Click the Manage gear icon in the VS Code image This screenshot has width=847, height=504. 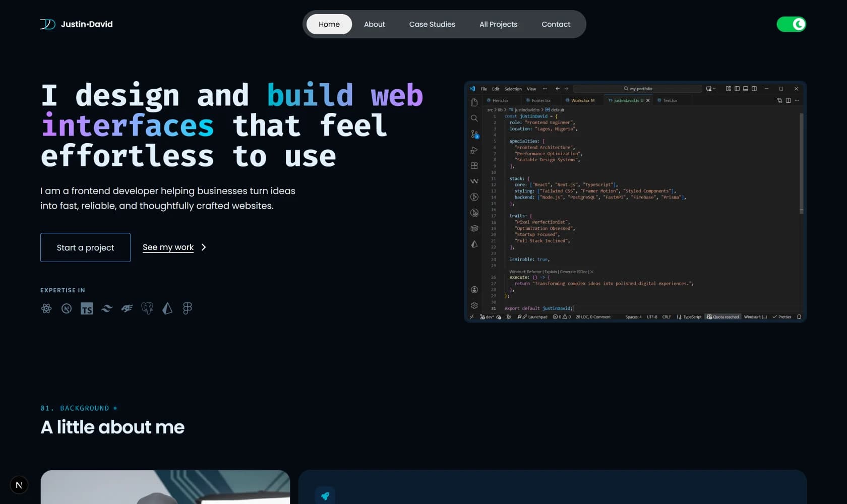coord(474,305)
